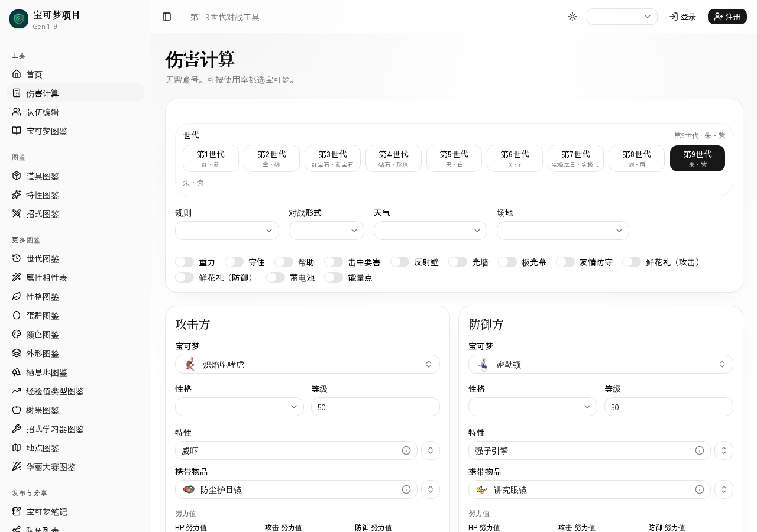Open attacker Pokémon selector 炽焰咆哮虎
Screen dimensions: 757x532
point(308,364)
